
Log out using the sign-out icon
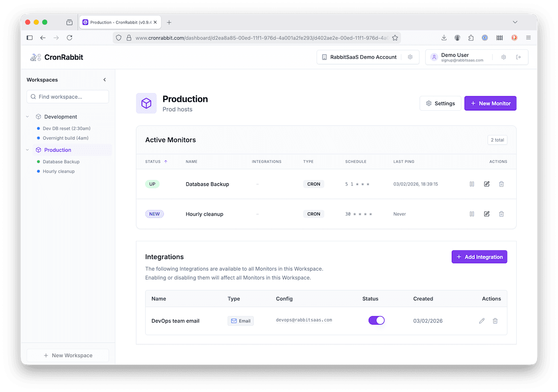[x=518, y=57]
